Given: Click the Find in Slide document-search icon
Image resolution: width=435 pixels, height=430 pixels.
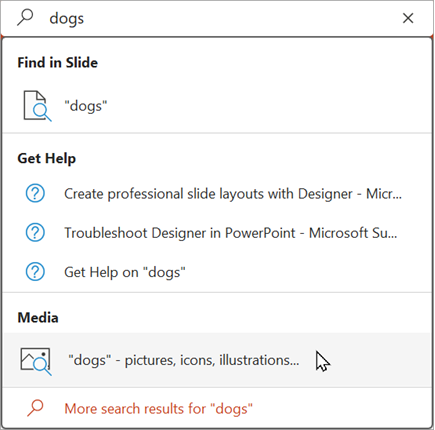Looking at the screenshot, I should pyautogui.click(x=37, y=106).
